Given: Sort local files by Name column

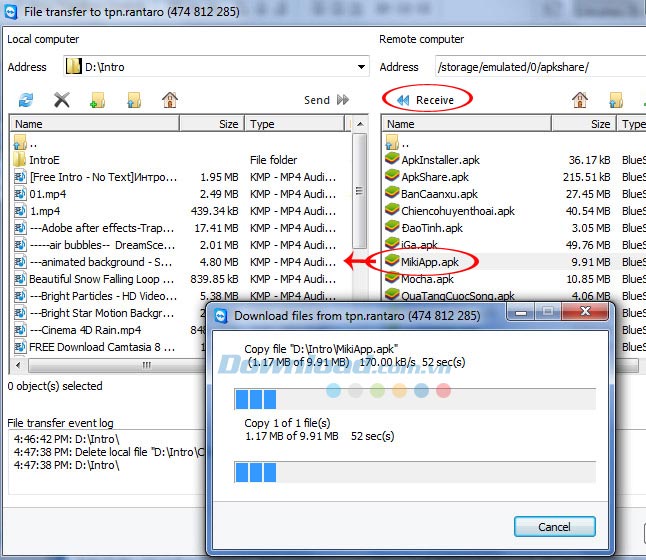Looking at the screenshot, I should pyautogui.click(x=95, y=124).
